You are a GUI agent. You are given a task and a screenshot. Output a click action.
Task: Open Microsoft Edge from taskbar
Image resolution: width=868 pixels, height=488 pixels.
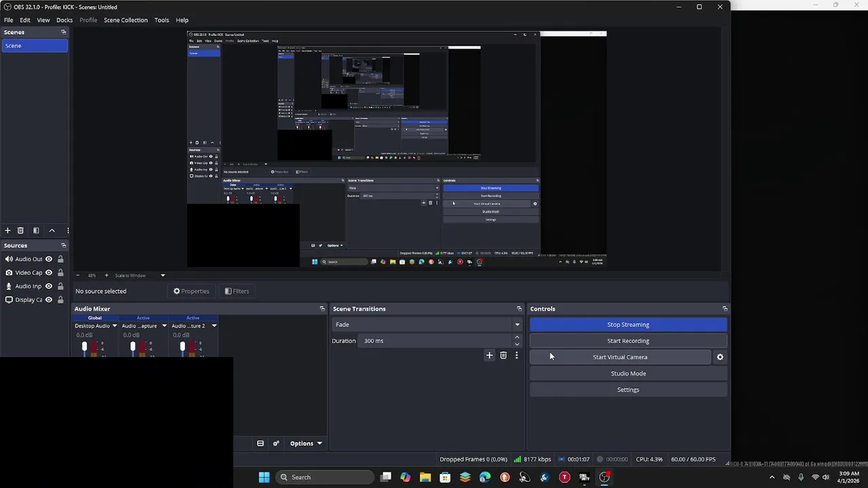tap(485, 477)
